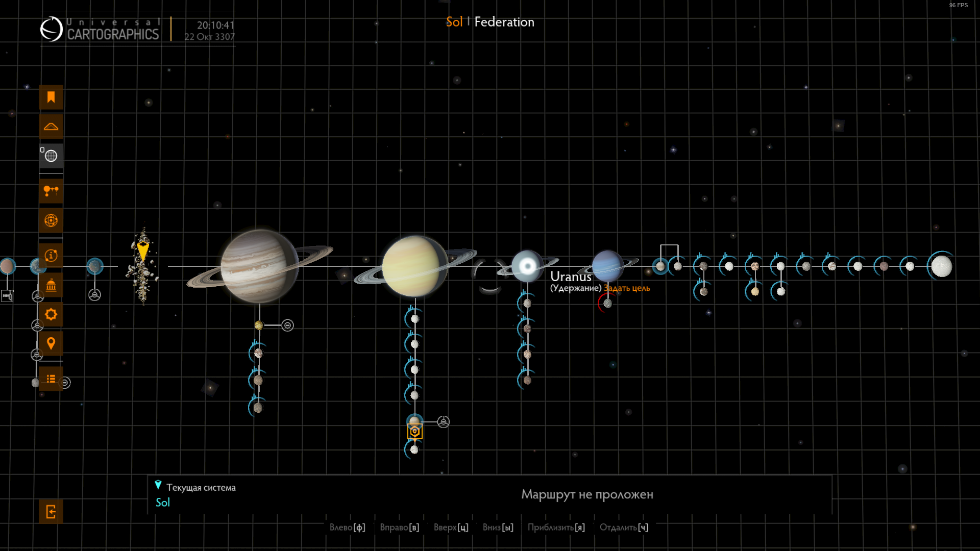The width and height of the screenshot is (980, 551).
Task: Select the left body of the bracketed binary pair
Action: pos(660,266)
